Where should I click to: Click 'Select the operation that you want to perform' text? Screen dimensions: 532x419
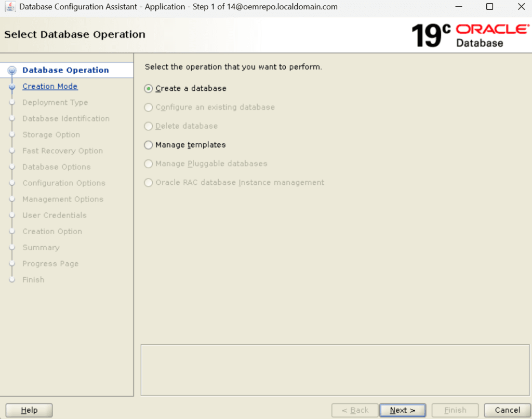233,67
